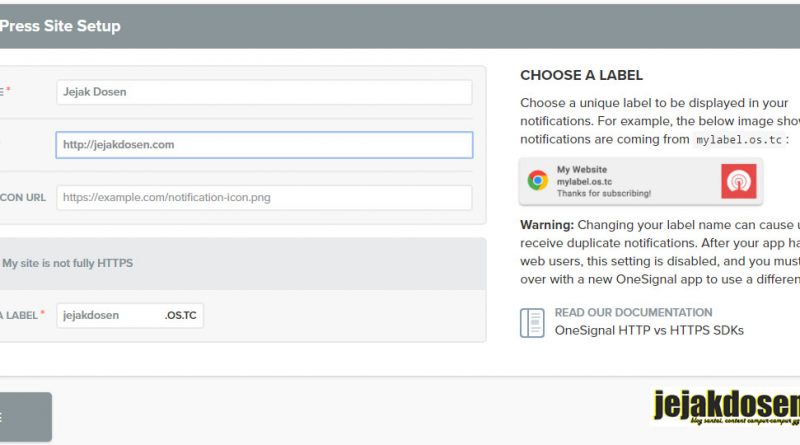Click the Thanks for subscribing! notification text
Viewport: 800px width, 445px height.
click(604, 193)
